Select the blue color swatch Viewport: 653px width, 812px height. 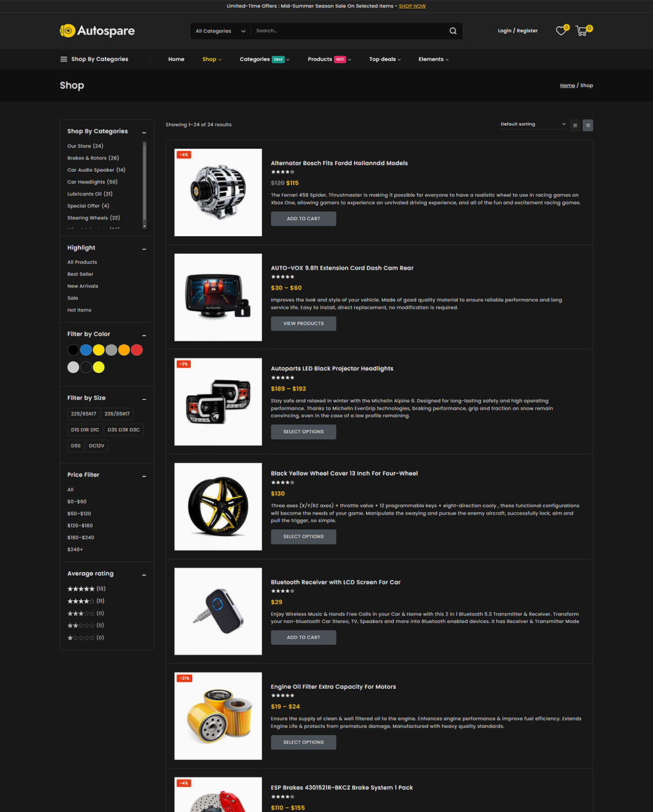[86, 350]
